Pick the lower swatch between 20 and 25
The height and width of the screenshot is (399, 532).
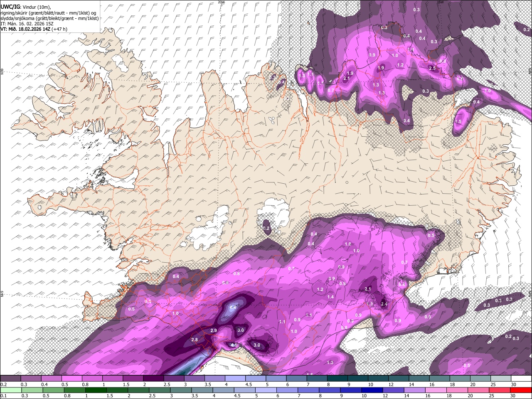479,390
